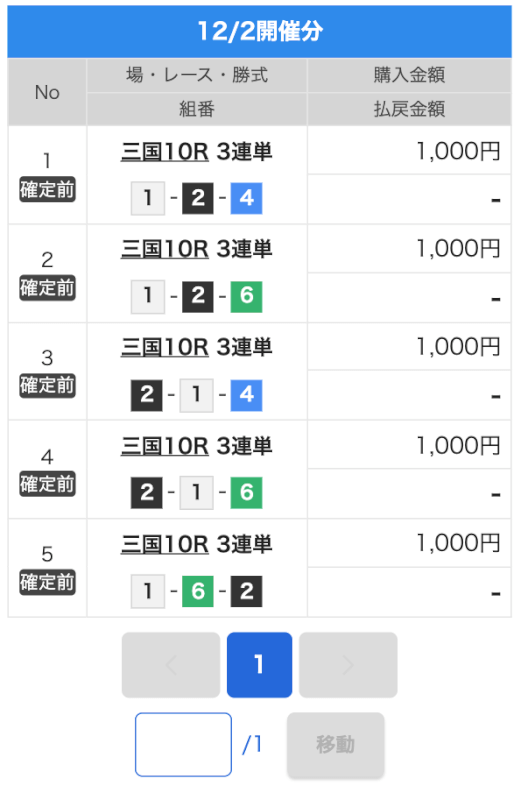This screenshot has height=800, width=521.
Task: Click the 確定前 status badge in row 3
Action: tap(47, 386)
